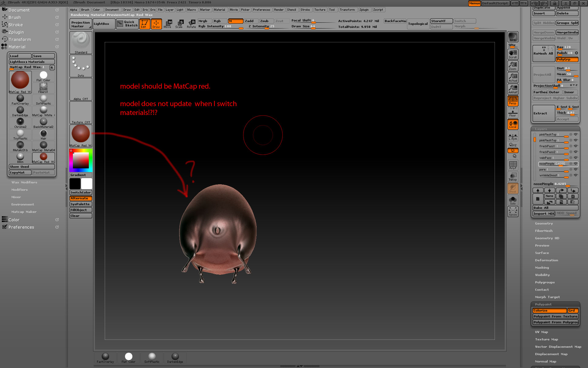This screenshot has width=588, height=368.
Task: Click the FillObject button
Action: coord(81,210)
